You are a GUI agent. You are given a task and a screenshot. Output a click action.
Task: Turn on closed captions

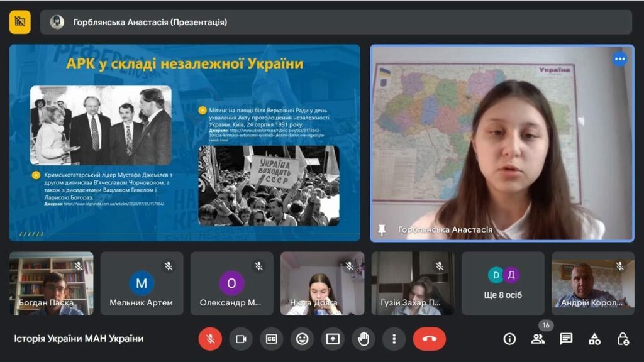(x=272, y=339)
